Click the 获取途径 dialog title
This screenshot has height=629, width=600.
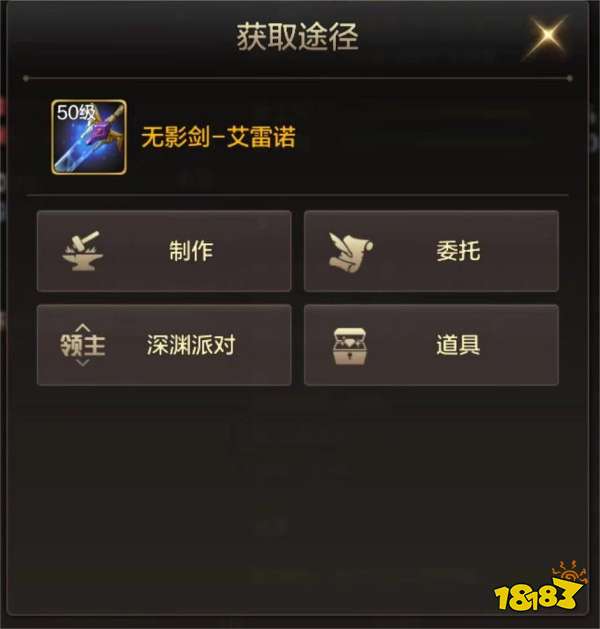tap(297, 37)
